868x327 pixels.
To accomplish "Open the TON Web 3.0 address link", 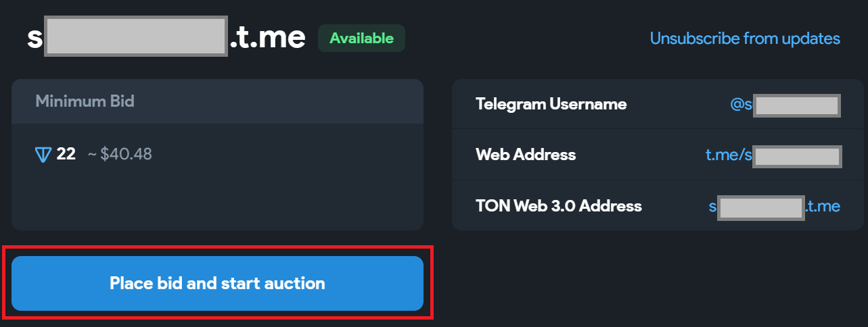I will (775, 206).
